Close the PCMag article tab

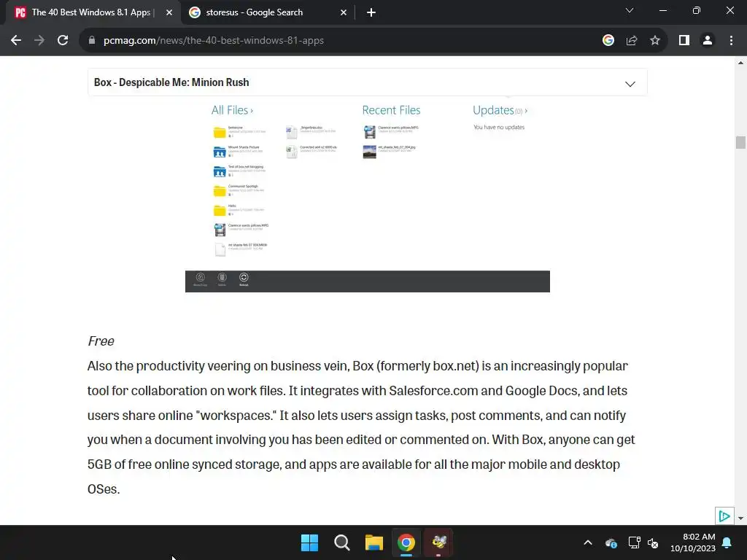point(169,13)
